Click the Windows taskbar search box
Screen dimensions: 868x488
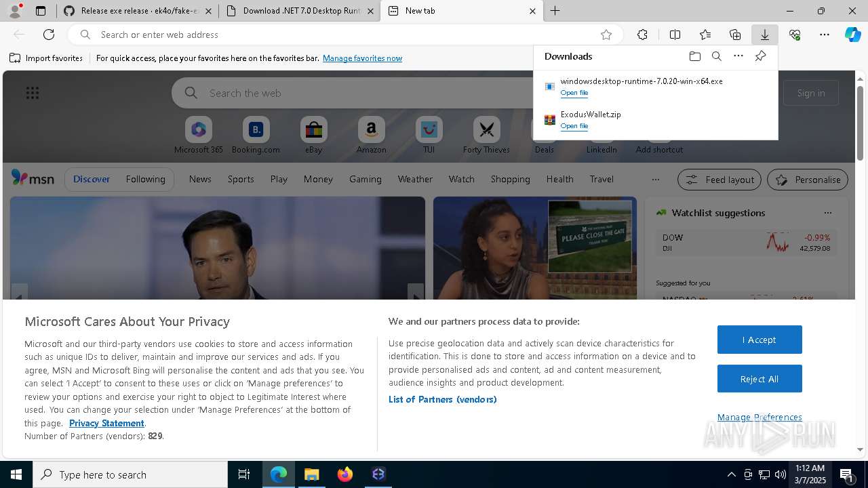coord(130,474)
